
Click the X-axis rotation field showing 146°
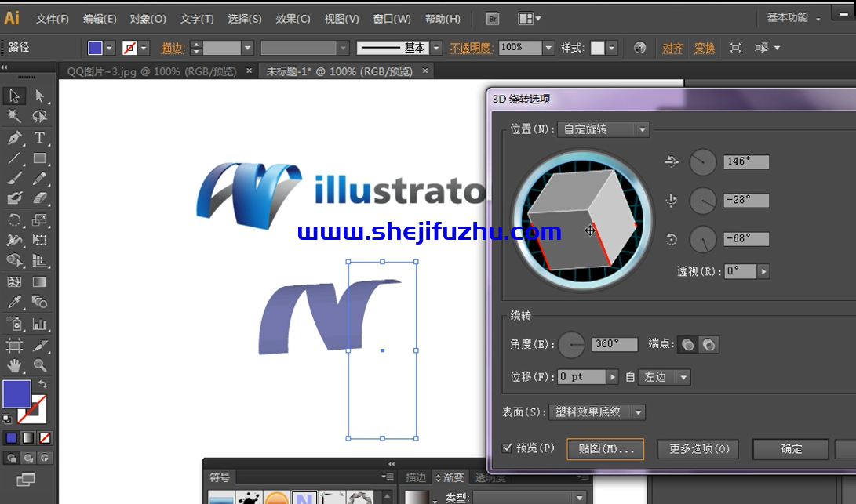tap(746, 161)
